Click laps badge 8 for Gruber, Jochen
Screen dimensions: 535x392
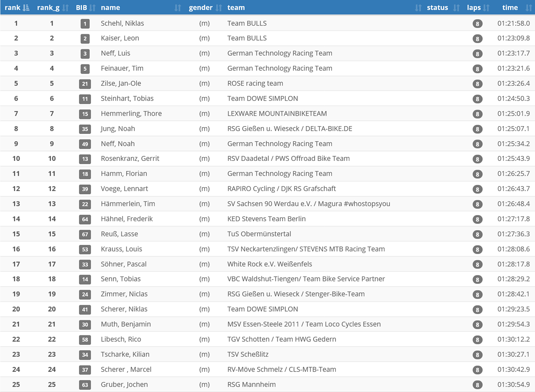click(477, 385)
